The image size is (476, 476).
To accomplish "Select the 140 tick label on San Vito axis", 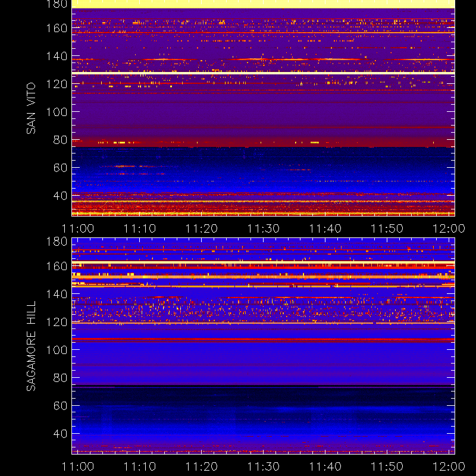I will (57, 56).
